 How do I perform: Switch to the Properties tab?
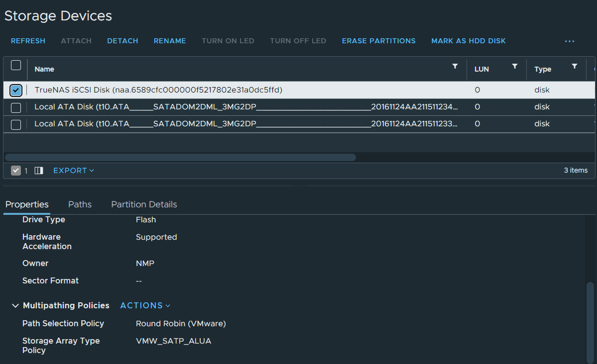coord(27,204)
